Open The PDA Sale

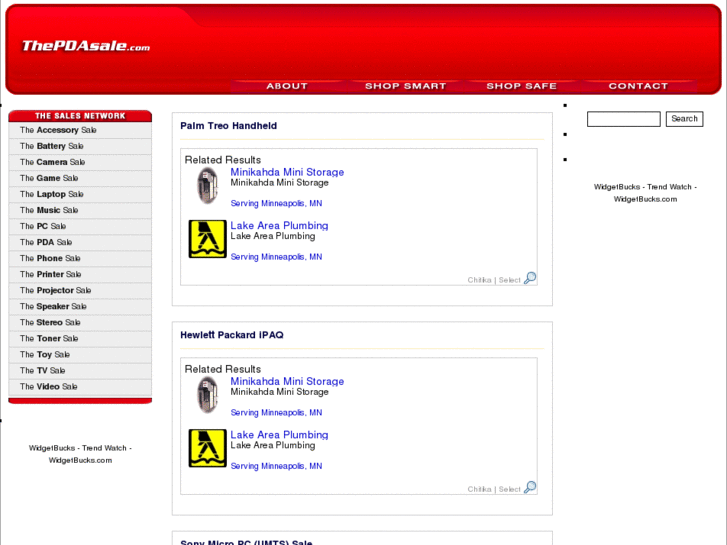(x=46, y=242)
